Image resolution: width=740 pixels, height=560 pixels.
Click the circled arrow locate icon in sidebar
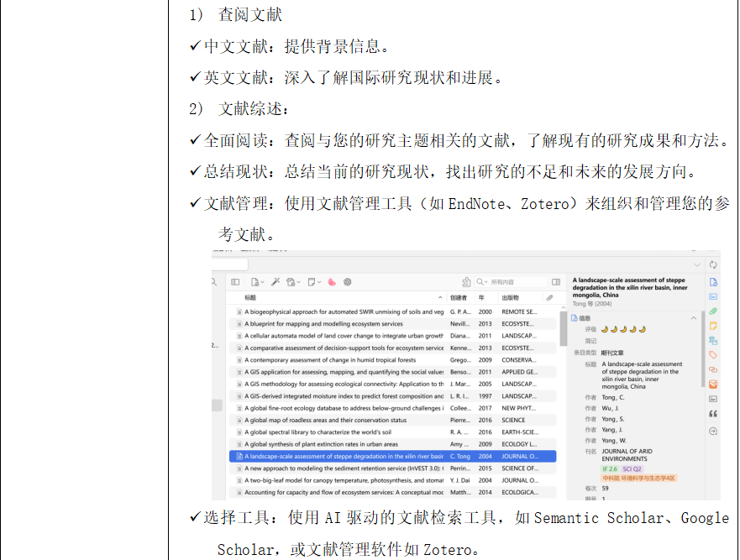point(713,432)
